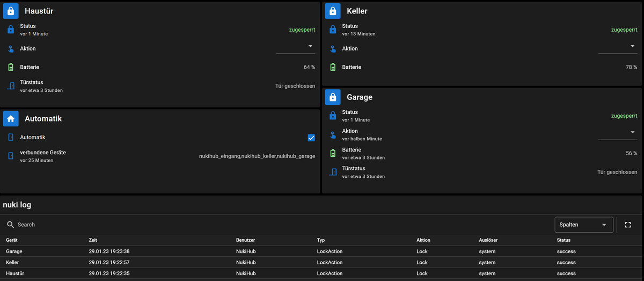The width and height of the screenshot is (644, 281).
Task: Sort the log by Typ column header
Action: pos(321,240)
